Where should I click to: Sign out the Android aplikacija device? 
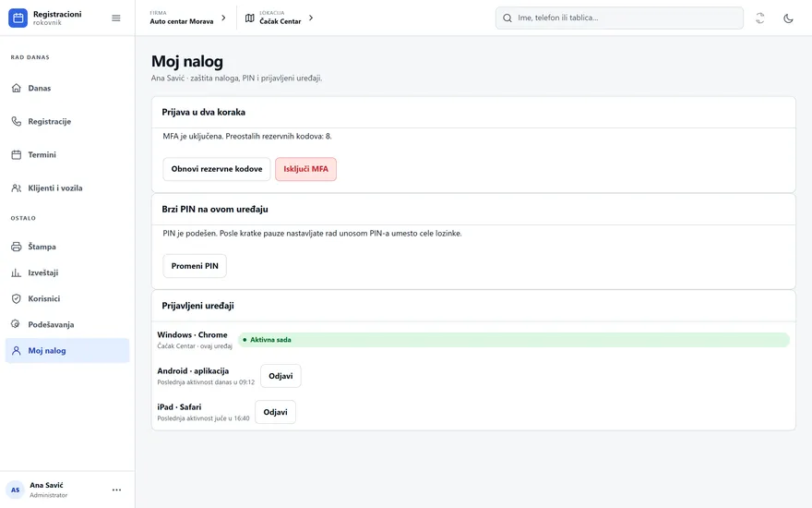tap(281, 376)
